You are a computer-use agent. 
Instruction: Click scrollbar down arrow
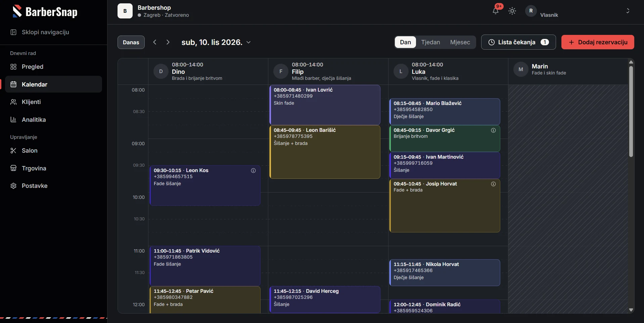click(631, 310)
